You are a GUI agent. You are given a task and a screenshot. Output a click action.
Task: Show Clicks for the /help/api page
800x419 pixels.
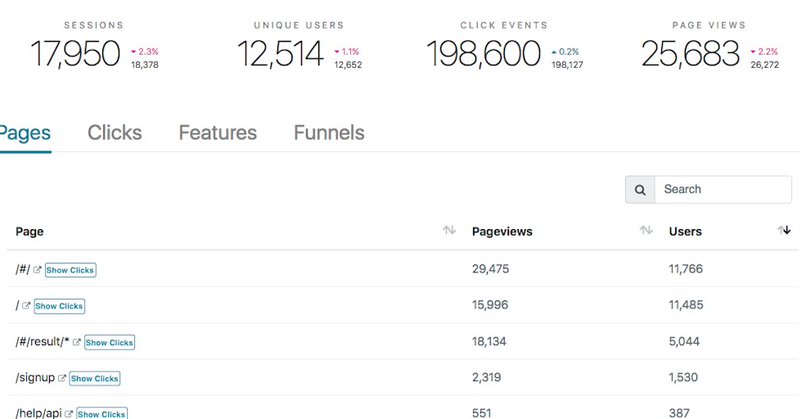pos(102,413)
